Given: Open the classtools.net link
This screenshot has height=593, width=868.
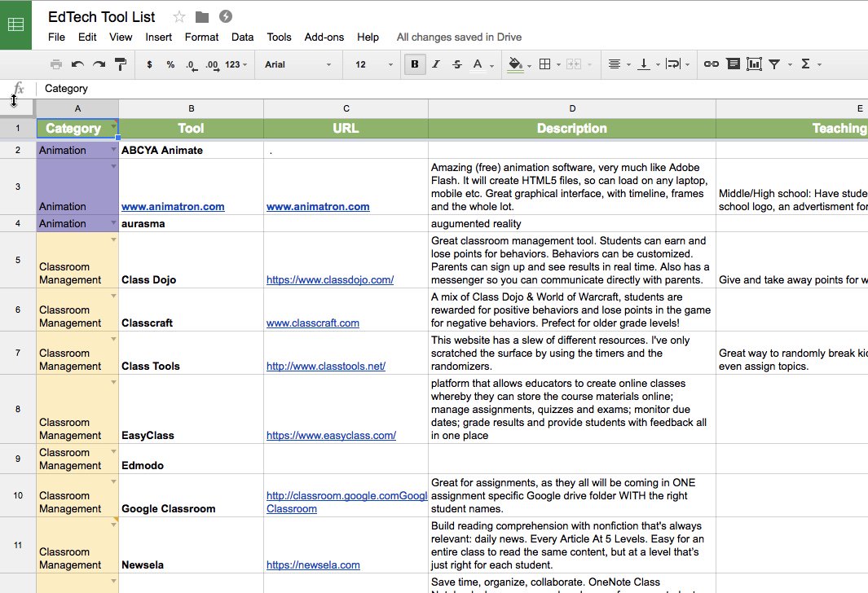Looking at the screenshot, I should (x=325, y=367).
